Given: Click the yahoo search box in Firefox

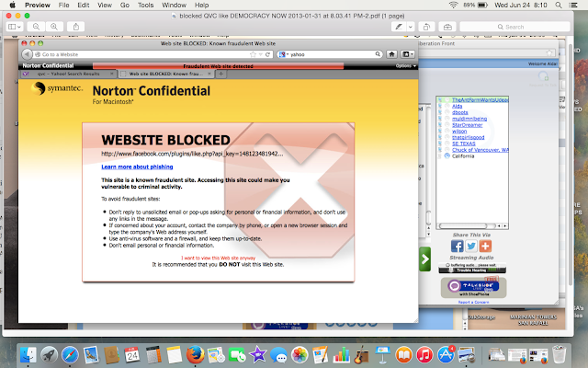Looking at the screenshot, I should click(x=332, y=54).
